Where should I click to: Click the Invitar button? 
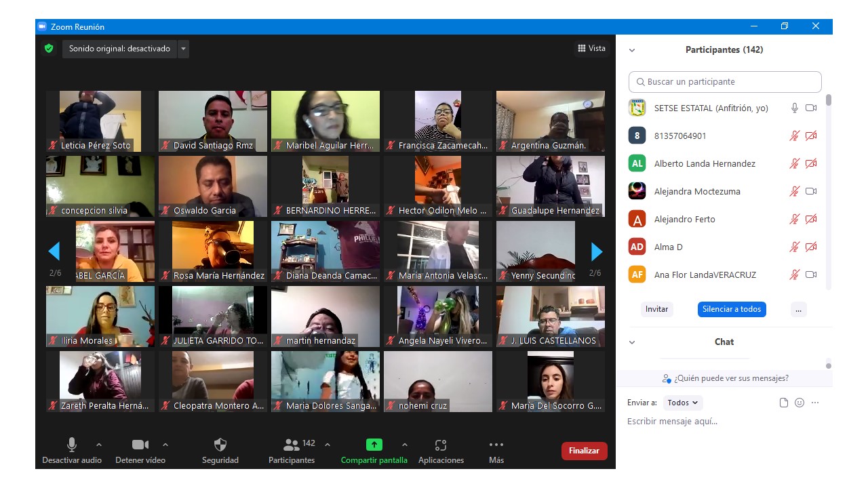click(x=656, y=309)
